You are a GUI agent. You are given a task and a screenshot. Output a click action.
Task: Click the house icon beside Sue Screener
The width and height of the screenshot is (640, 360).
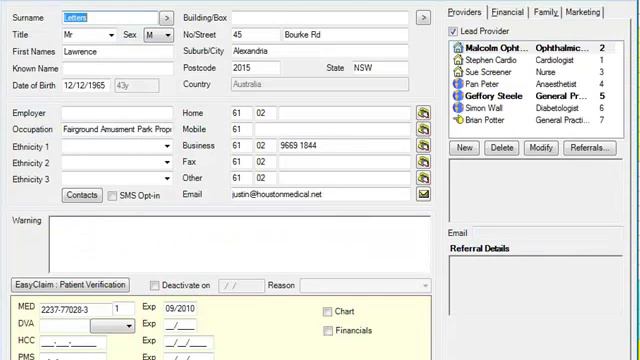pos(458,72)
